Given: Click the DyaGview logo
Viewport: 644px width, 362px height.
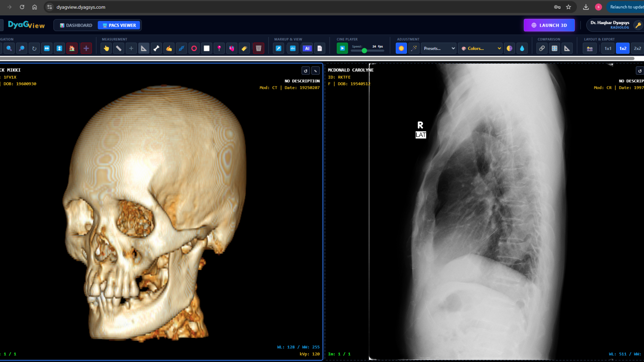Looking at the screenshot, I should (26, 25).
